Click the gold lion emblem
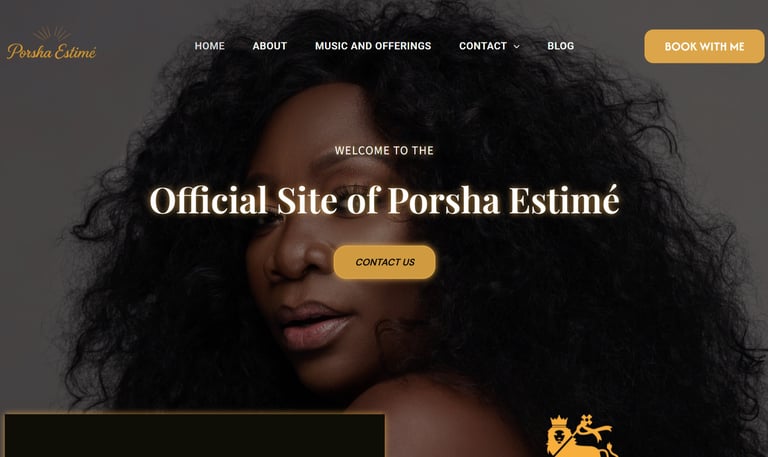 581,435
